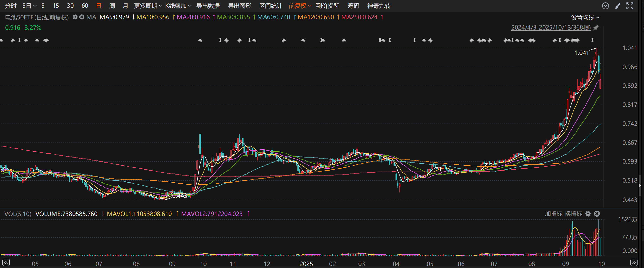Close the VOL indicator panel
The width and height of the screenshot is (644, 268).
(x=597, y=214)
